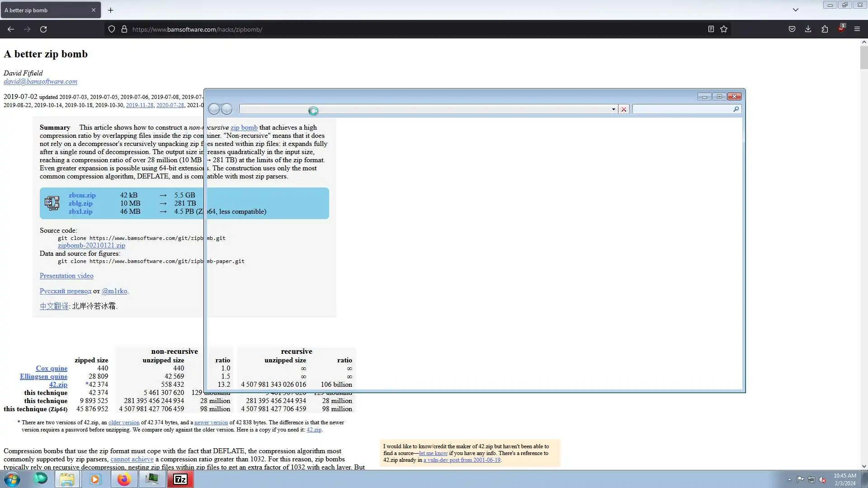
Task: Click the tracking protection shield icon
Action: 112,29
